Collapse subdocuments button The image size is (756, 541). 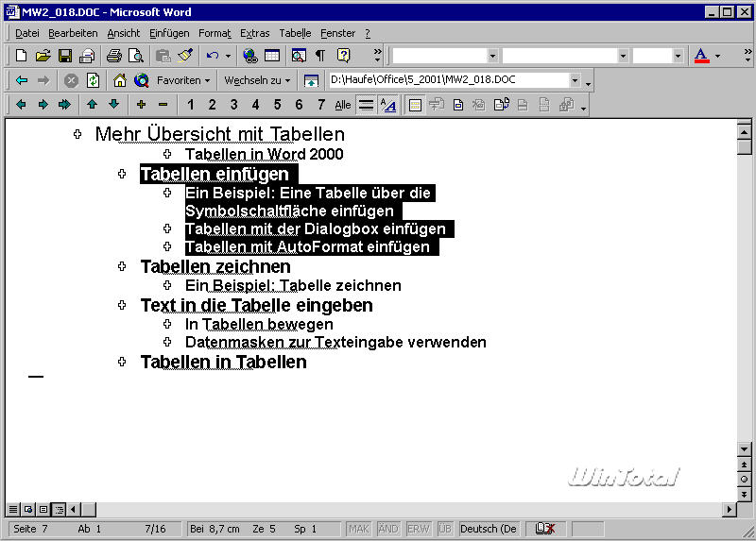(437, 105)
